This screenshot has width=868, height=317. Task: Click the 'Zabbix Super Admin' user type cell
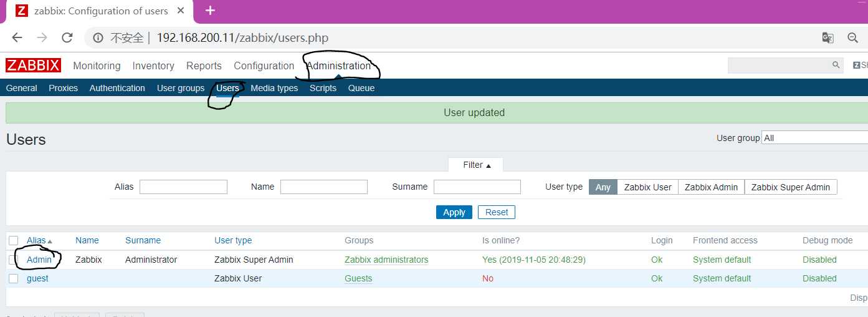click(254, 260)
